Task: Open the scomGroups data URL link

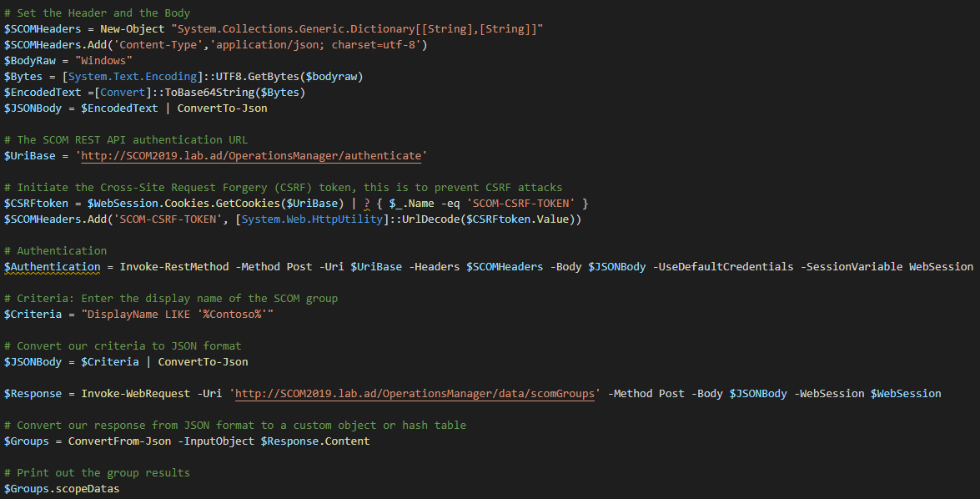Action: coord(415,393)
